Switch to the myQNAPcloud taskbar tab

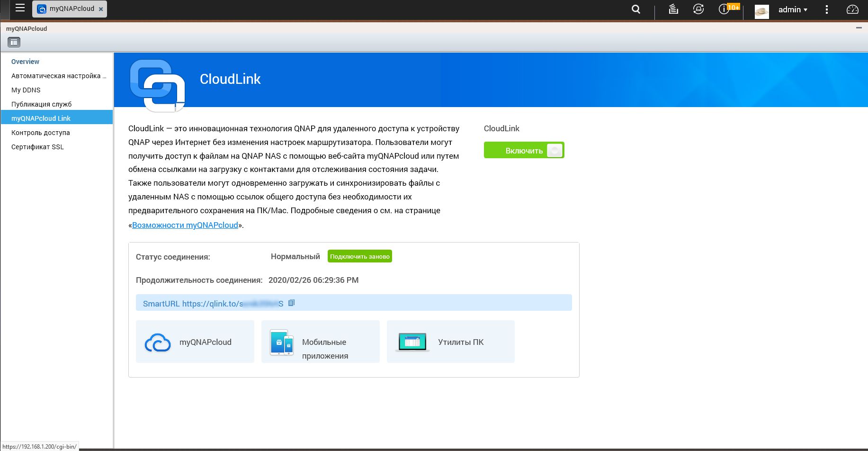click(x=70, y=9)
